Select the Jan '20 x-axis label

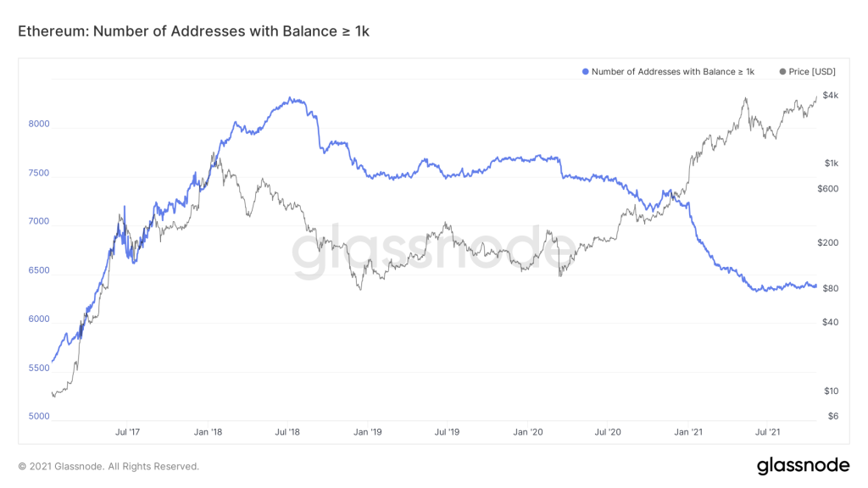(528, 432)
